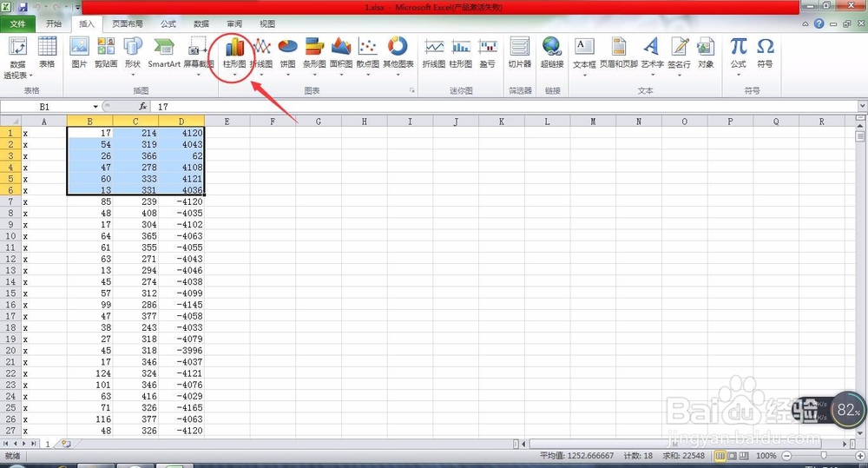Zoom in with the plus button

pos(860,456)
